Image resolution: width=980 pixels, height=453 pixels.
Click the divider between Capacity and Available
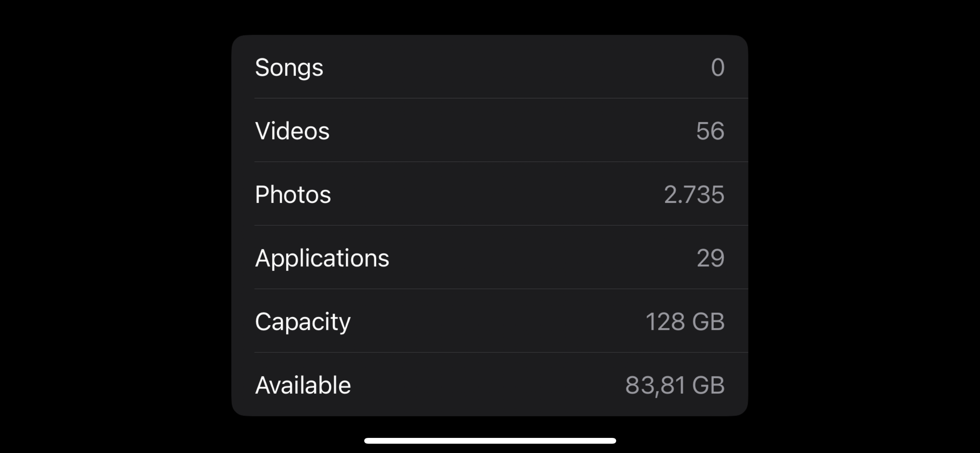[x=501, y=352]
